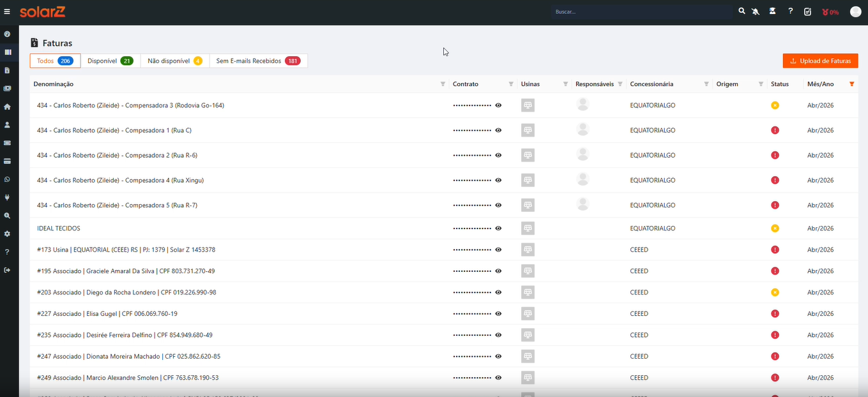The image size is (868, 397).
Task: Click the red medal 0% indicator
Action: click(x=830, y=12)
